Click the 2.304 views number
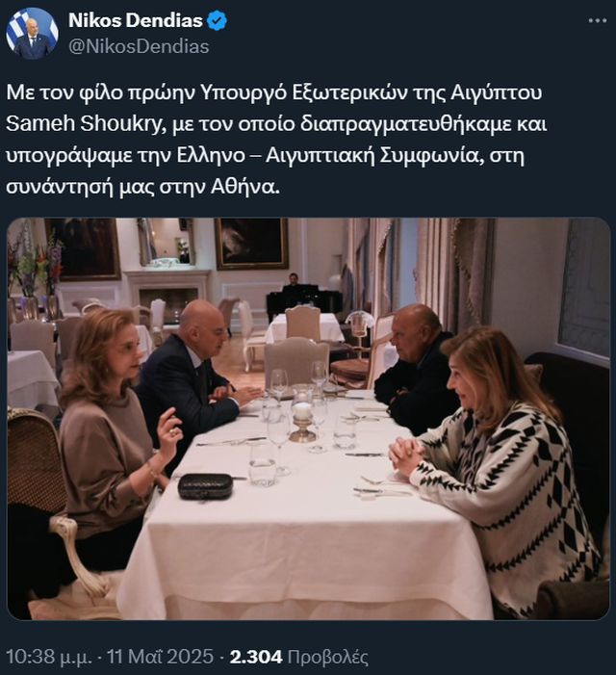The height and width of the screenshot is (675, 616). tap(256, 657)
